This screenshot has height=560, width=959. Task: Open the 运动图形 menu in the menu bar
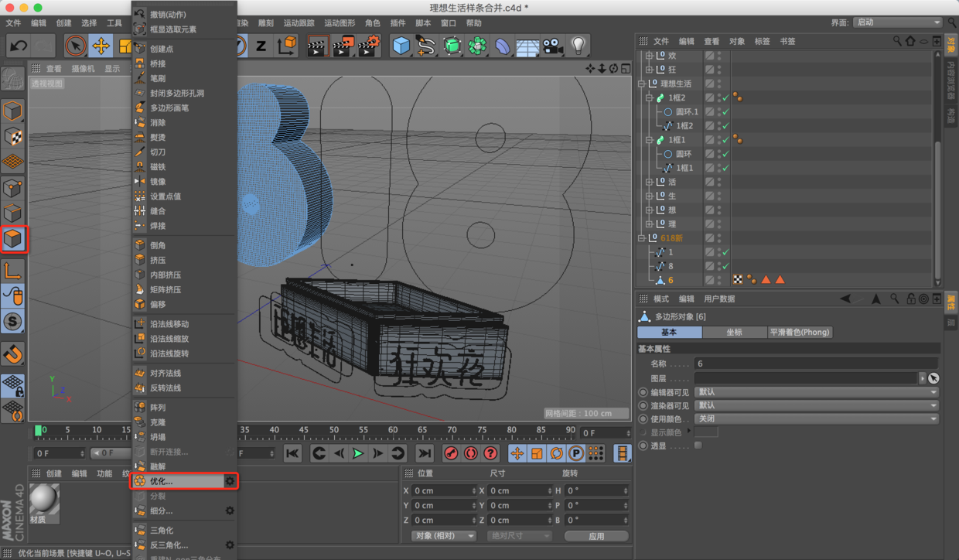340,23
